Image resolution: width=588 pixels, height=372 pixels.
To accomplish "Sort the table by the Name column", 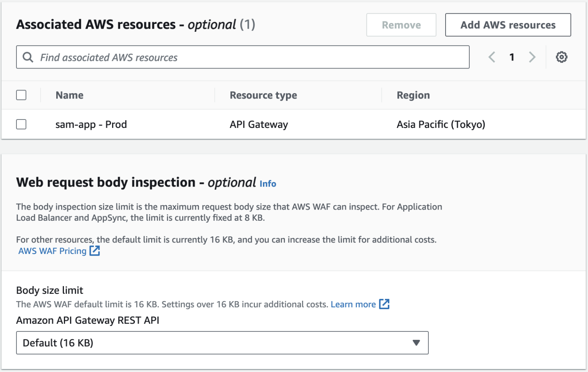I will [x=69, y=95].
